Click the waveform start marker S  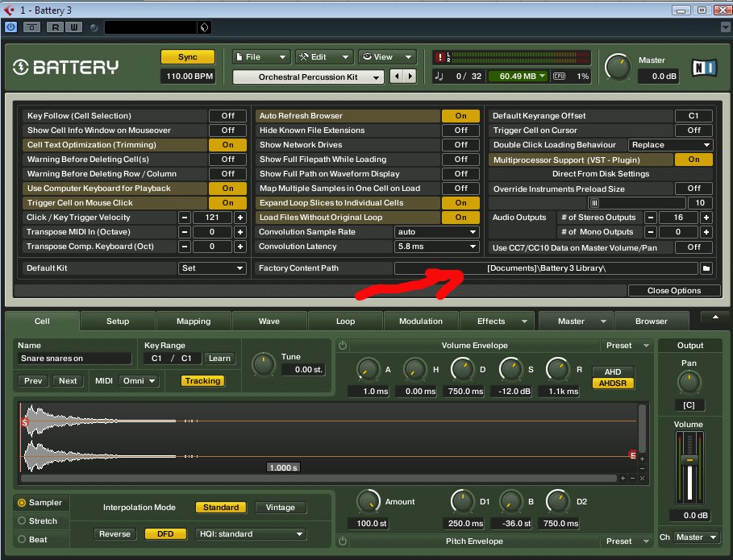(x=24, y=422)
